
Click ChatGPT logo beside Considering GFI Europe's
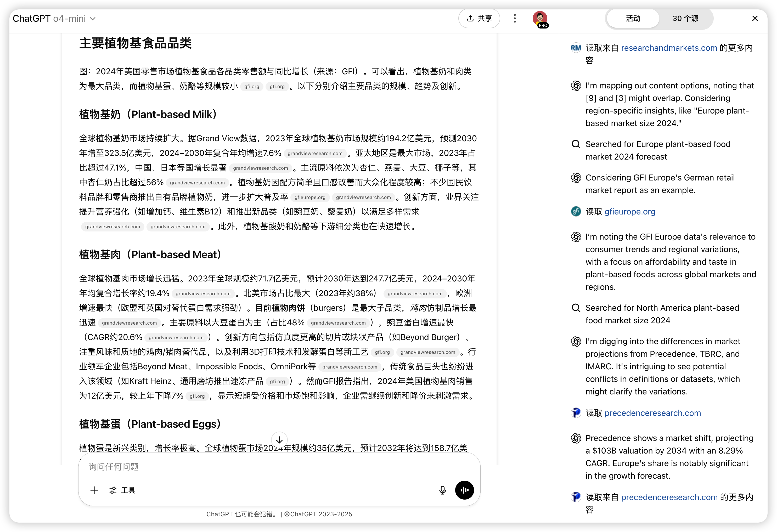click(x=576, y=178)
